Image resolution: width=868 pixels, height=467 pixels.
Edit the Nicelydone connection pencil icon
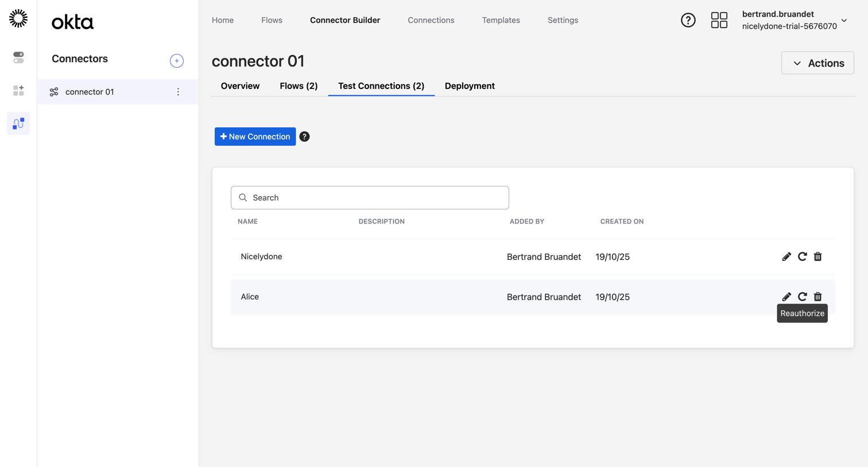click(x=786, y=256)
